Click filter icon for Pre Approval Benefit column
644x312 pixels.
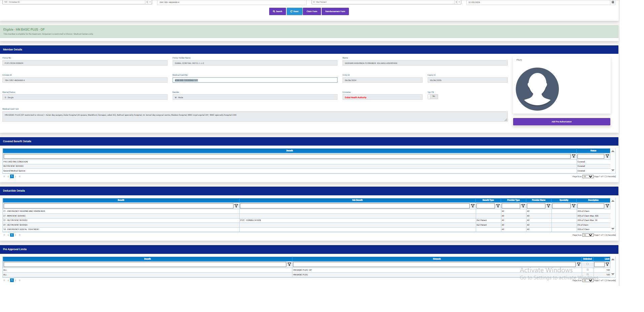click(289, 265)
